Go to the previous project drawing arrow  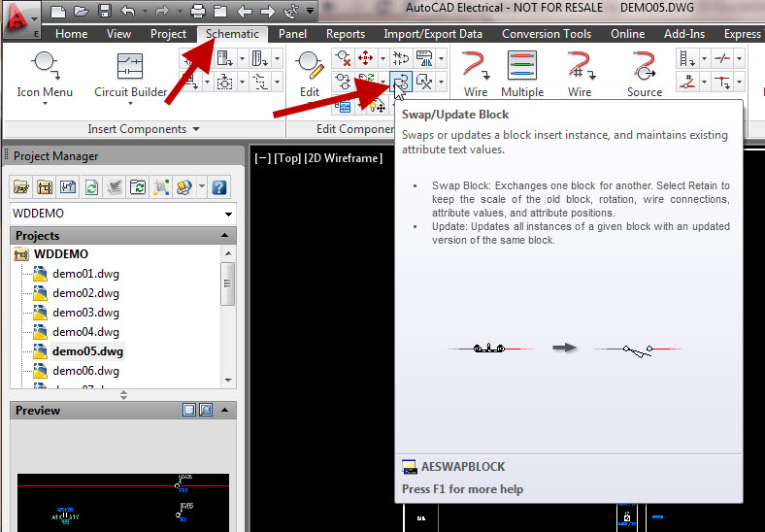[244, 11]
